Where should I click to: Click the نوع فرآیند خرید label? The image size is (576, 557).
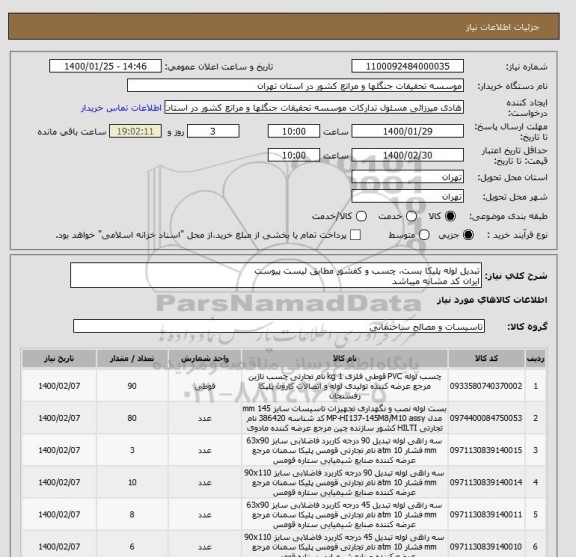tap(517, 235)
